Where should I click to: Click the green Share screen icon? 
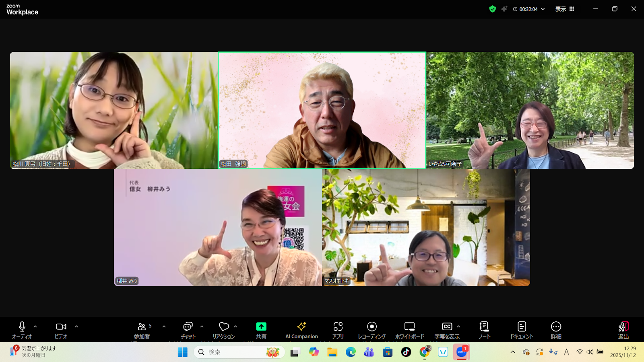[261, 327]
